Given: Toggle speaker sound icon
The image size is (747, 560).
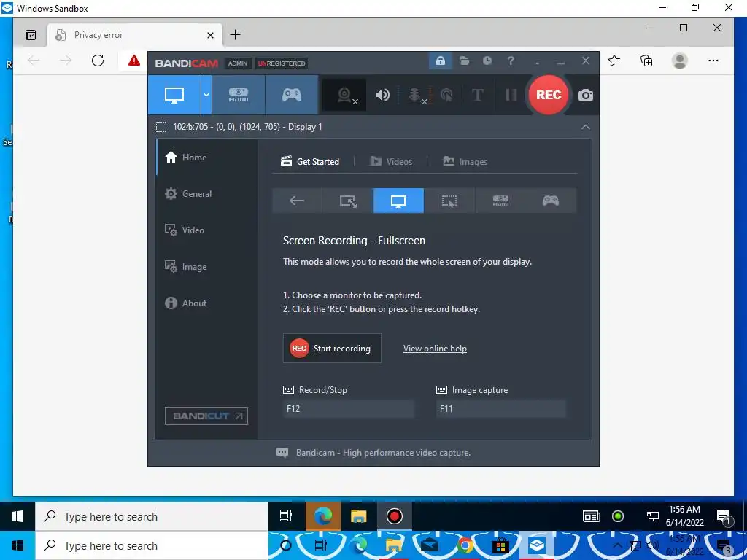Looking at the screenshot, I should [382, 95].
